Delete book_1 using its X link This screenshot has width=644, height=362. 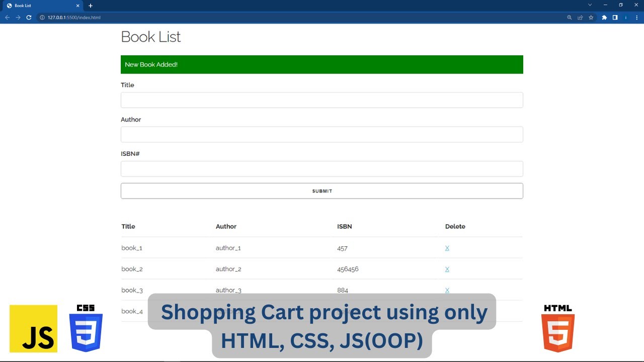coord(447,248)
